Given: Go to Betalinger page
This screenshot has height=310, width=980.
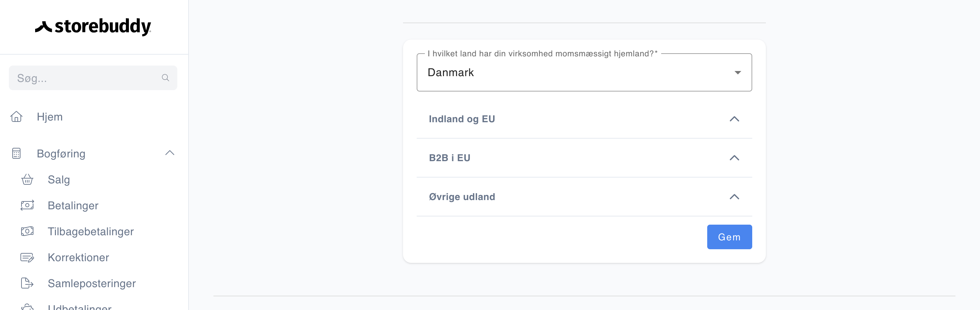Looking at the screenshot, I should pyautogui.click(x=73, y=205).
